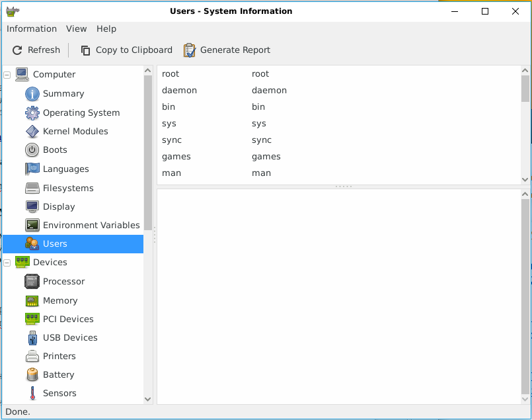The height and width of the screenshot is (420, 532).
Task: Select the Operating System gear icon
Action: (32, 112)
